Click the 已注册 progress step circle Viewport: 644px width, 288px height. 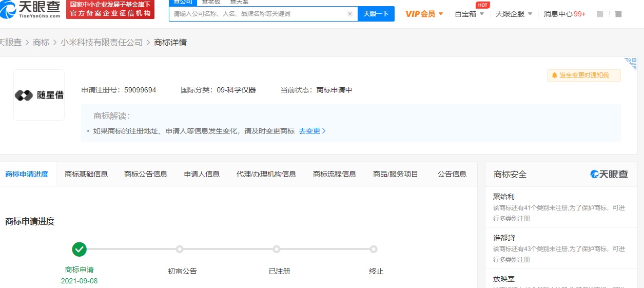[x=277, y=249]
